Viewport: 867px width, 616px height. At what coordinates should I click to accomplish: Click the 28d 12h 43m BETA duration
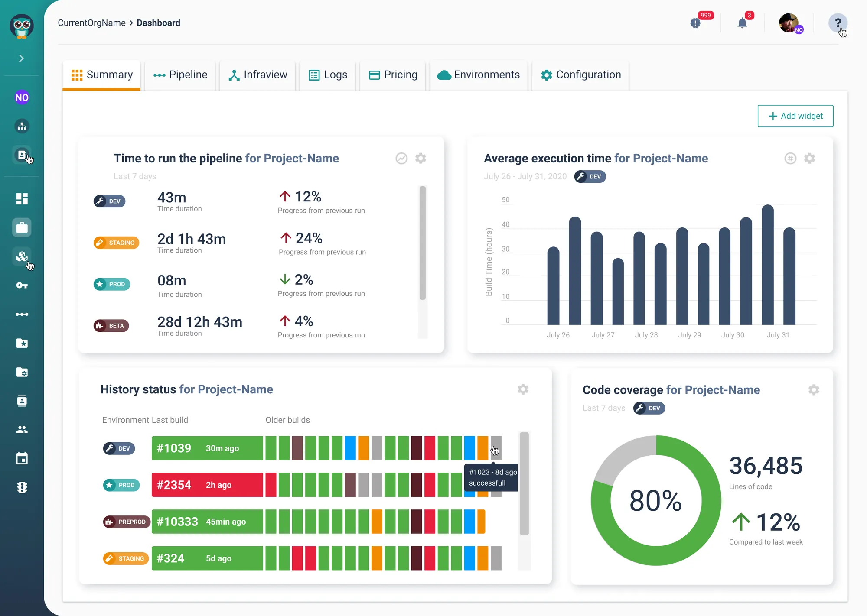[200, 322]
